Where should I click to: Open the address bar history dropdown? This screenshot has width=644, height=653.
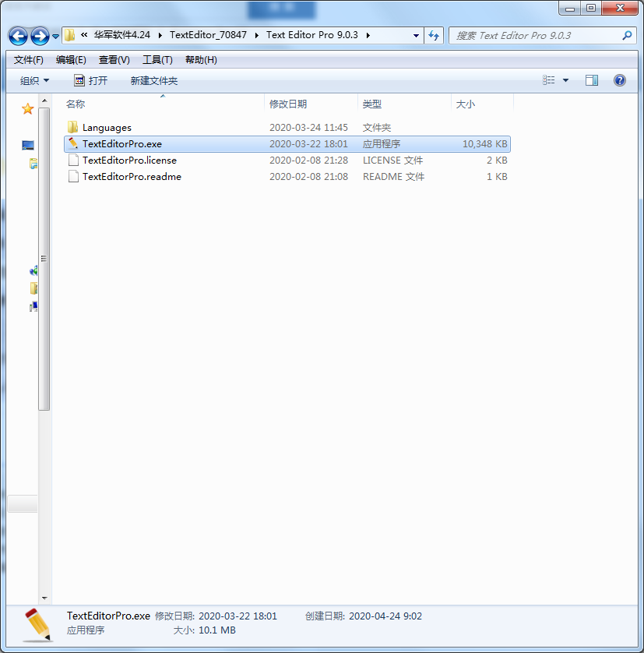click(416, 35)
